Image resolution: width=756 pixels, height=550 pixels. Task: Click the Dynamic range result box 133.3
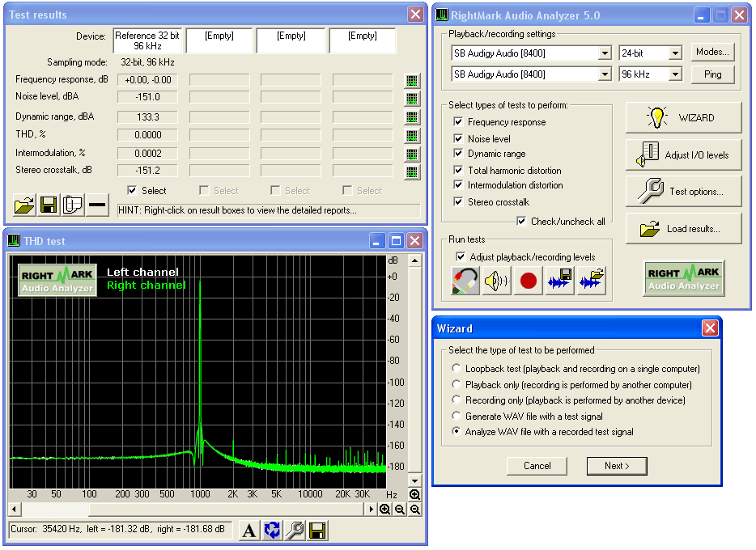(147, 117)
